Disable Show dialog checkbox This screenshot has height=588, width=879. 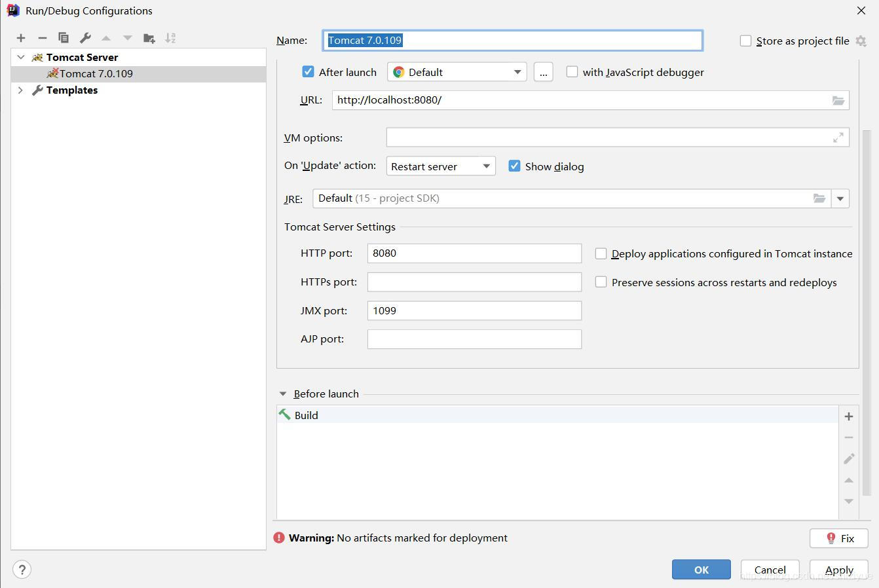(514, 166)
